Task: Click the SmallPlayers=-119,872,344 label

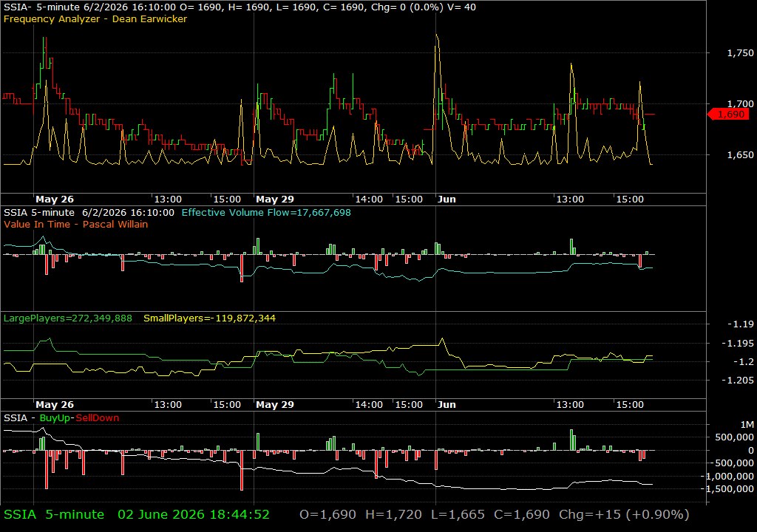Action: 209,318
